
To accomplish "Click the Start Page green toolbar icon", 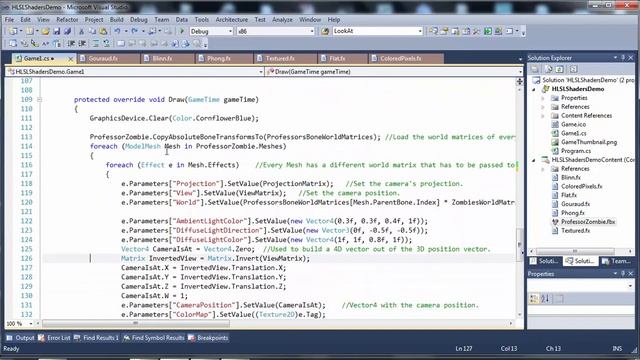I will pos(488,31).
